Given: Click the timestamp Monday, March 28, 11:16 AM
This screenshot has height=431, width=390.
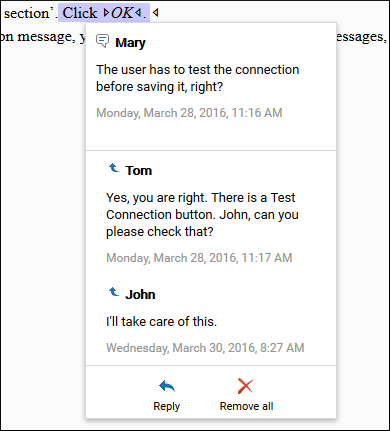Looking at the screenshot, I should 189,113.
